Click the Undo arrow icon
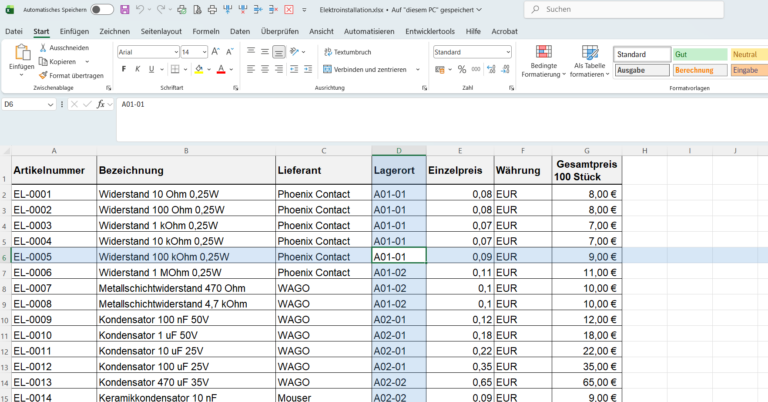Image resolution: width=768 pixels, height=402 pixels. click(140, 9)
